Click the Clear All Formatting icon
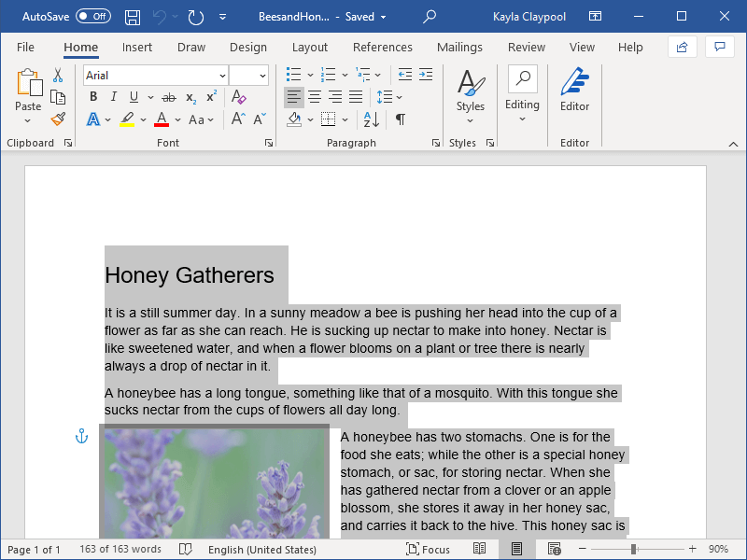Viewport: 747px width, 560px height. (x=239, y=97)
